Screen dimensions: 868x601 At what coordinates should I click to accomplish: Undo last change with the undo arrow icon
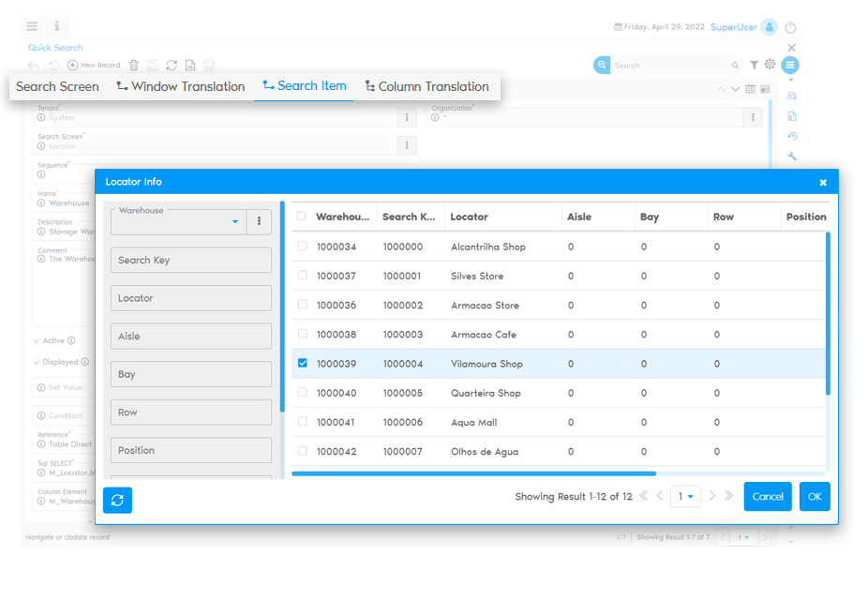click(x=33, y=65)
